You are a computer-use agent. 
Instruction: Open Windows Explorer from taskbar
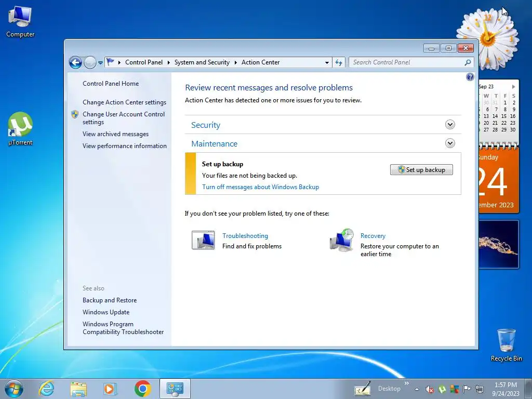[78, 389]
